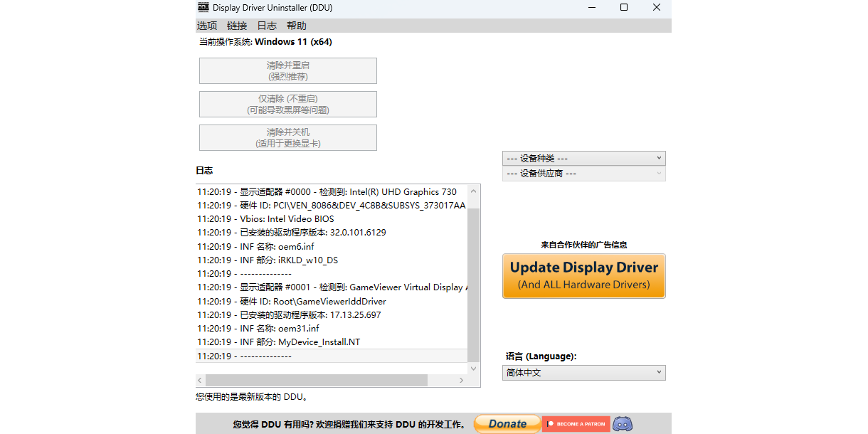
Task: Click the DDU app icon in title bar
Action: pos(203,7)
